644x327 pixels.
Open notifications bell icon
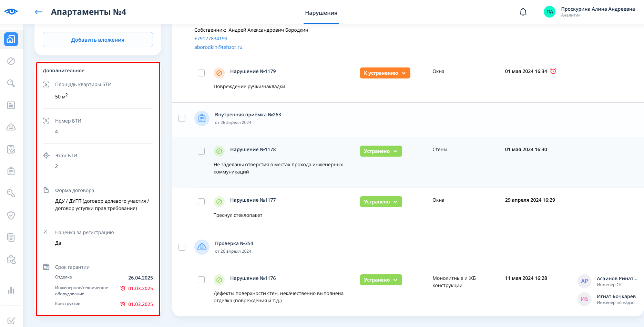click(523, 12)
